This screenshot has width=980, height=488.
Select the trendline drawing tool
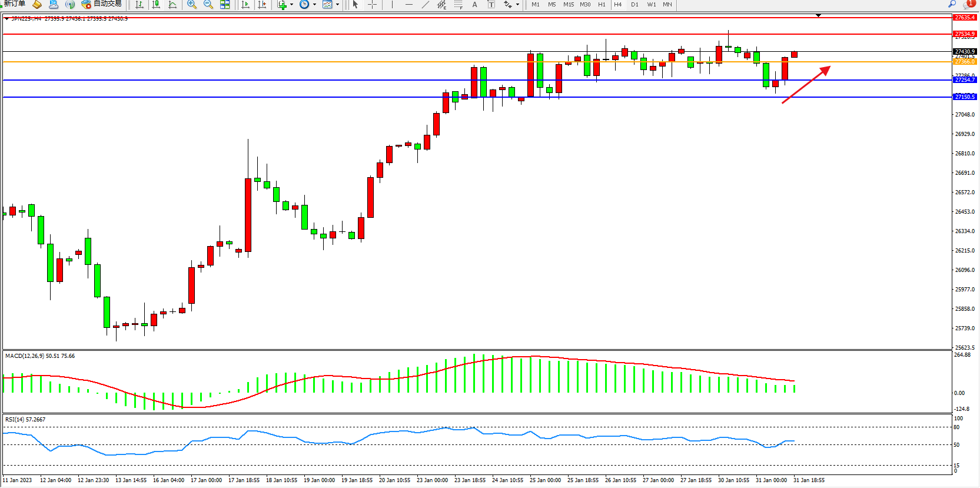[425, 4]
